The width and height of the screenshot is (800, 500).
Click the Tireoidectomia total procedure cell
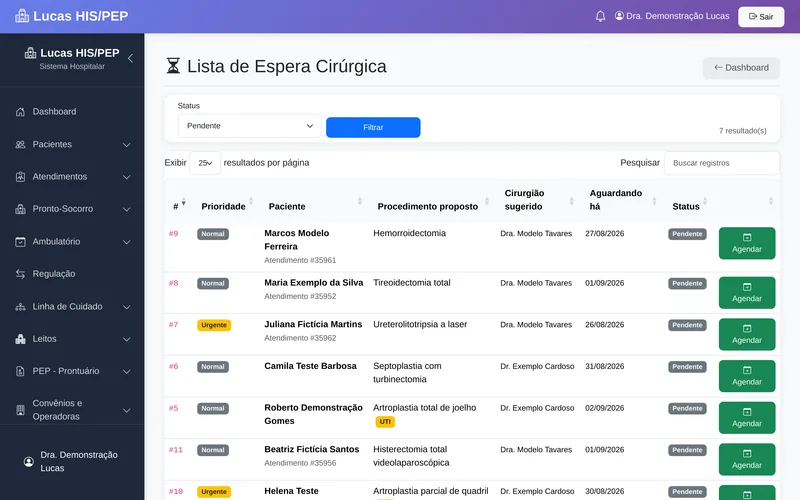coord(412,283)
